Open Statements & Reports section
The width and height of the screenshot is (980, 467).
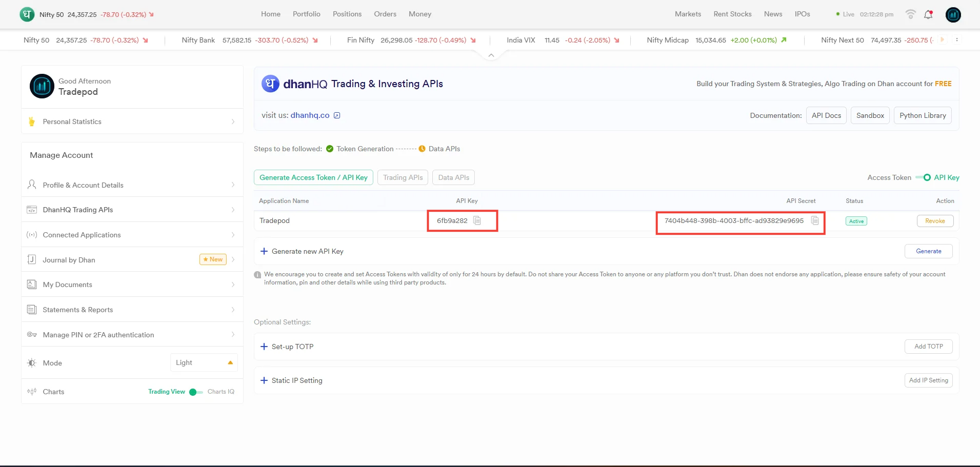coord(132,310)
